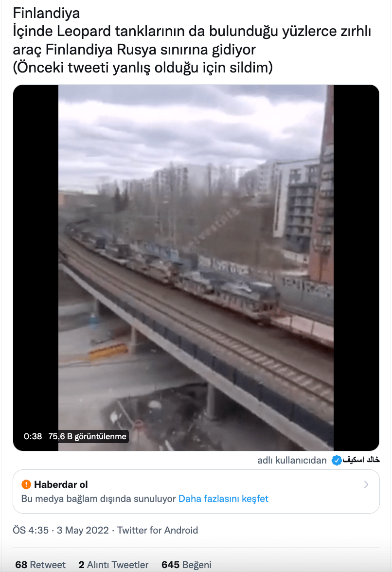Click the 75,6 B görüntülenme view count
This screenshot has width=392, height=572.
click(x=87, y=436)
